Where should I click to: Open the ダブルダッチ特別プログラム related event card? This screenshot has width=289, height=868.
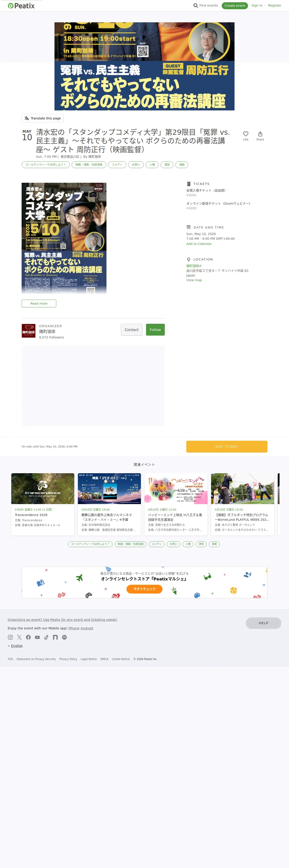[x=243, y=504]
